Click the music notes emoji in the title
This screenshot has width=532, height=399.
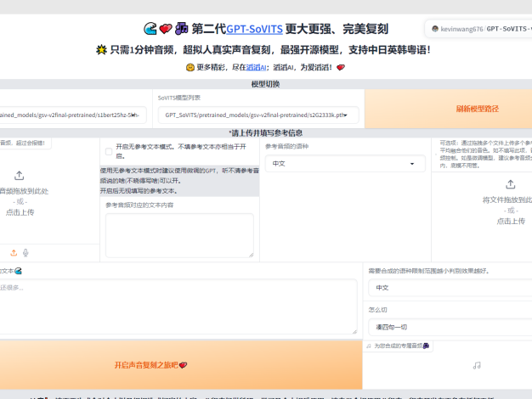pos(182,29)
